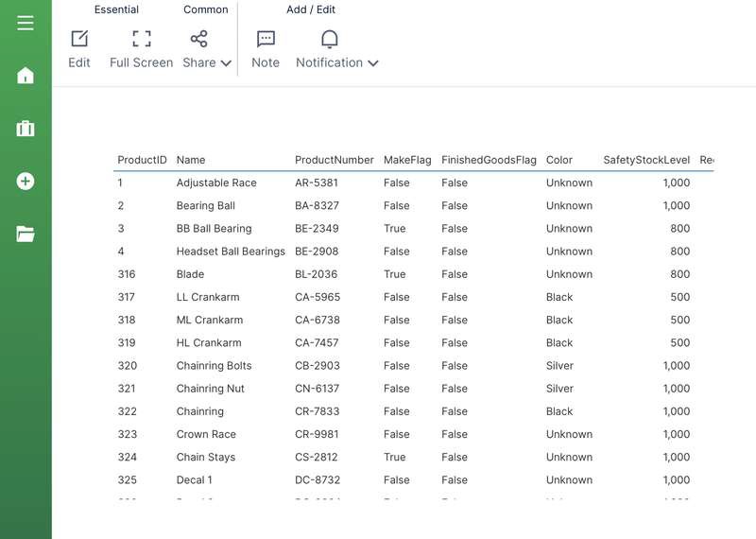This screenshot has width=756, height=539.
Task: Click the Notification bell icon
Action: 329,39
